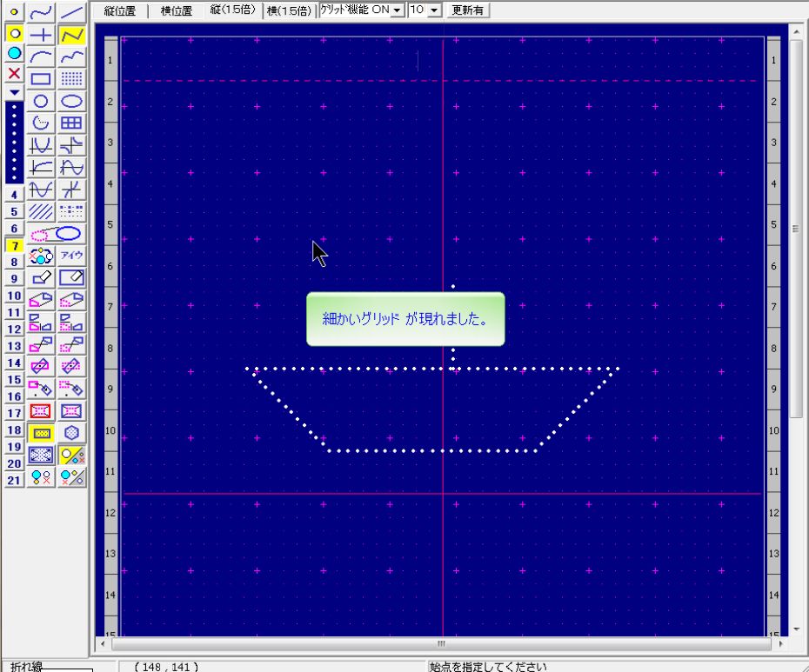
Task: Select the table grid tool
Action: coord(71,123)
